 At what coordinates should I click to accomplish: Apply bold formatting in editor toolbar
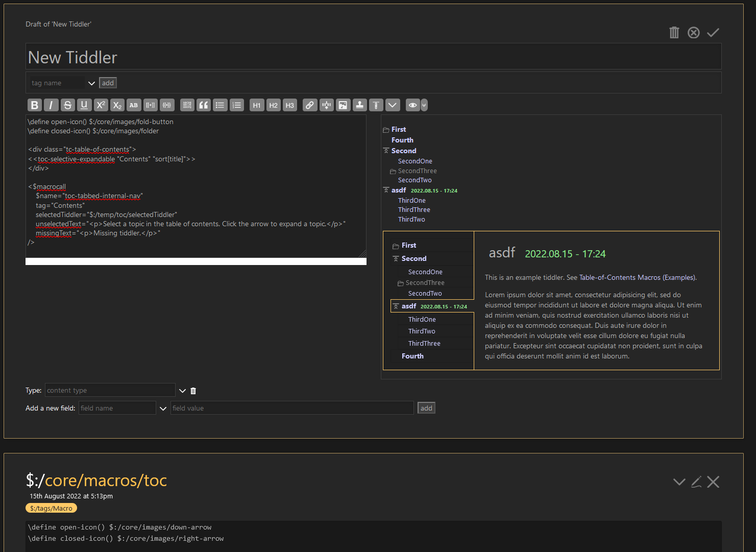coord(34,105)
